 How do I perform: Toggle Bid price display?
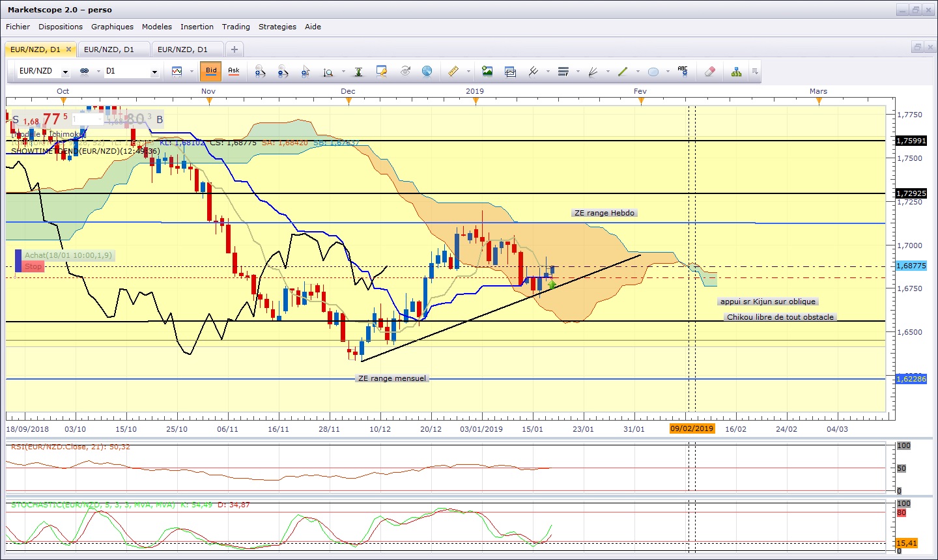211,71
